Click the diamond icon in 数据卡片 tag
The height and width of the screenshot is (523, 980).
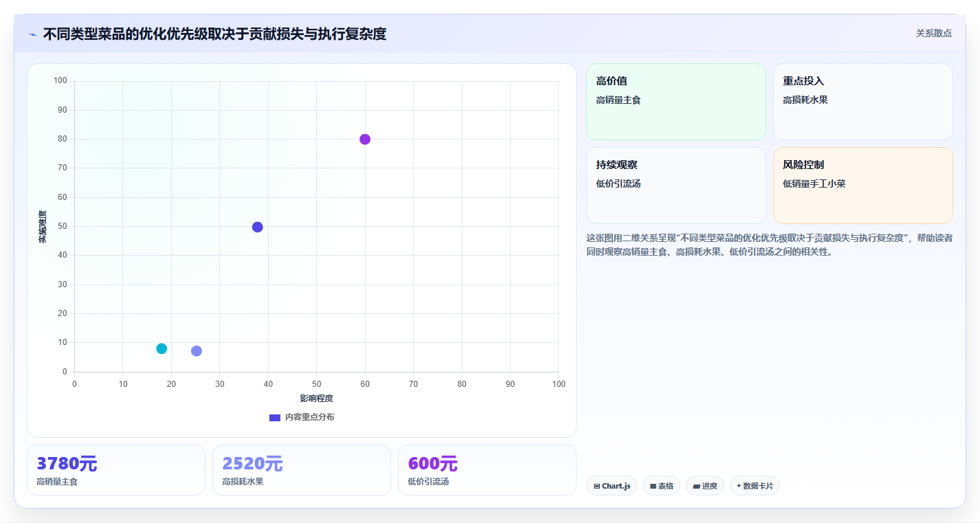[739, 486]
